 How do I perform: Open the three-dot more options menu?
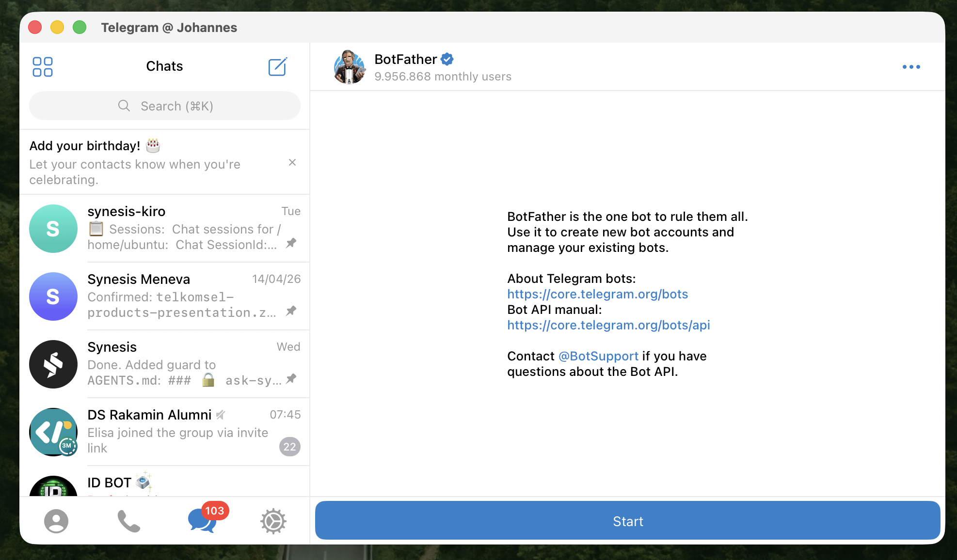tap(911, 67)
